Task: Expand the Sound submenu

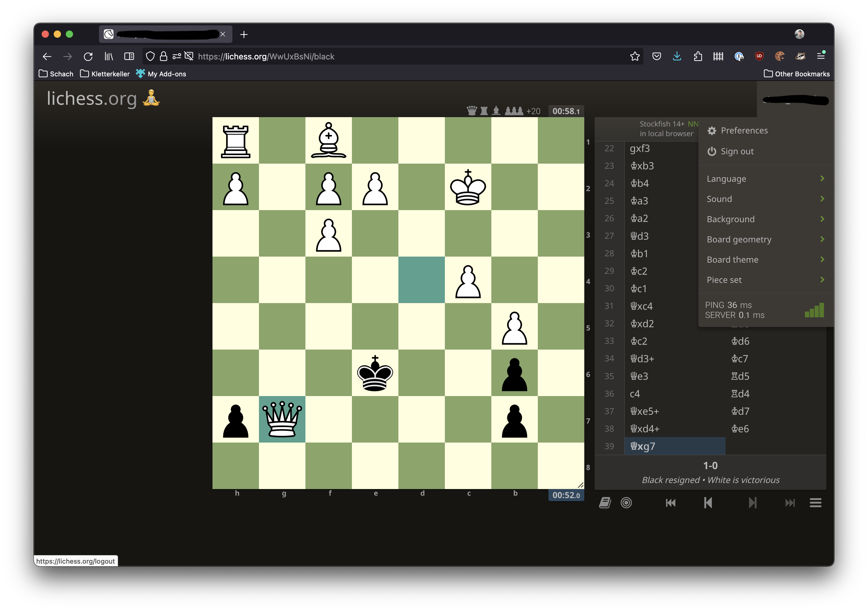Action: [x=766, y=199]
